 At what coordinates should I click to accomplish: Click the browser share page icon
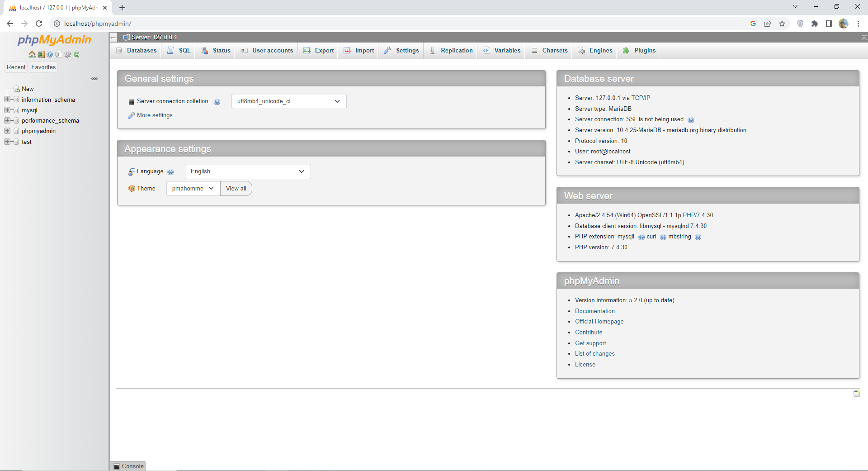coord(768,24)
